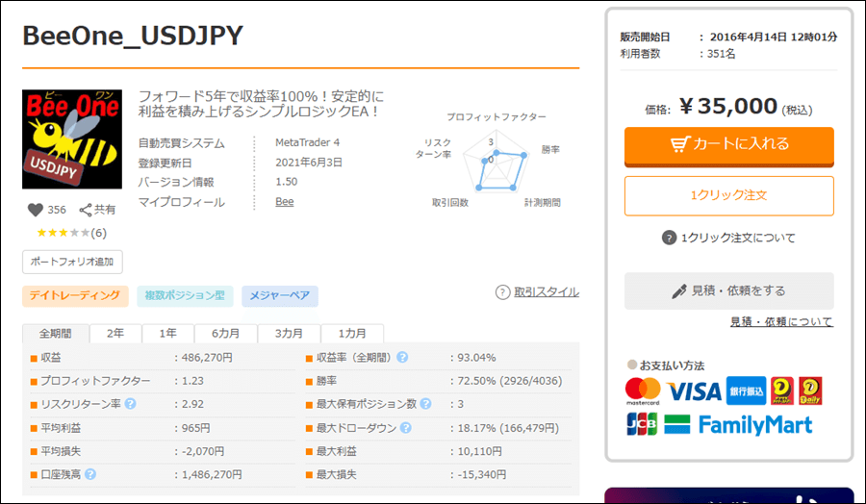Click the 見積・依頼について link
Screen dimensions: 866x504
point(780,321)
